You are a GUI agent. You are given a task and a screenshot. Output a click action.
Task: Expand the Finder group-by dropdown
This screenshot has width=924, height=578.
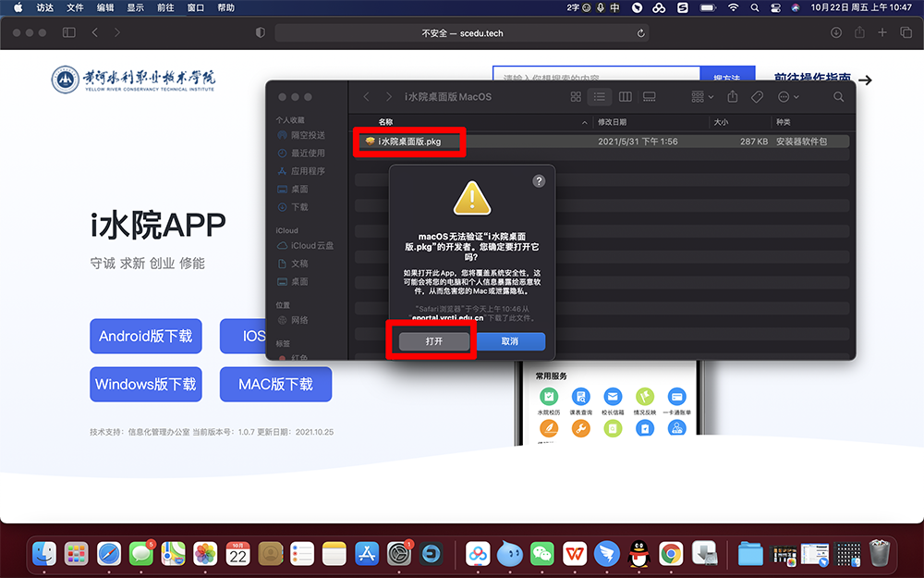[702, 97]
